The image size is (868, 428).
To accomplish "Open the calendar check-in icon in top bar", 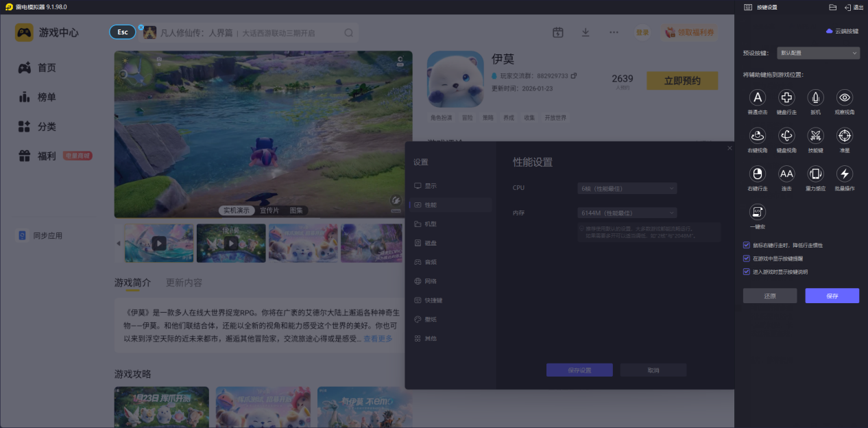I will (x=558, y=32).
